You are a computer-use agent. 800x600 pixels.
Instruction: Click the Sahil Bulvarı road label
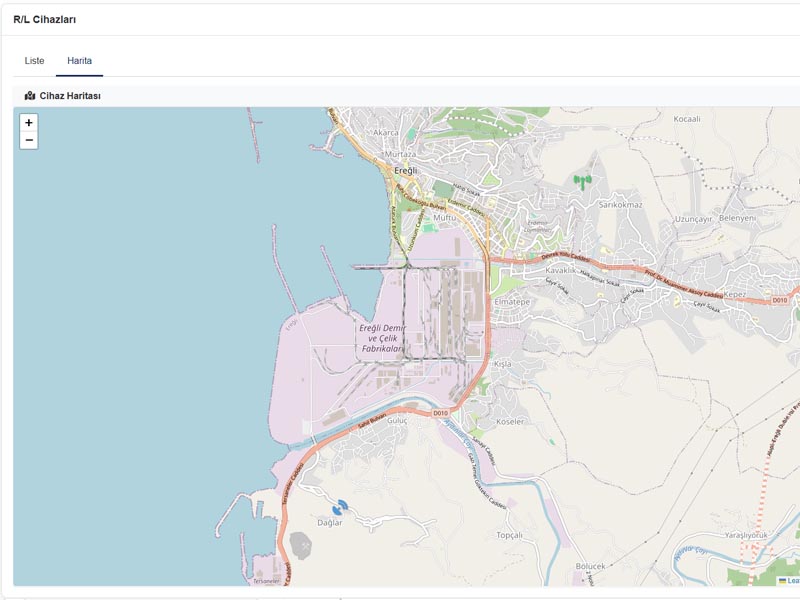(x=372, y=421)
